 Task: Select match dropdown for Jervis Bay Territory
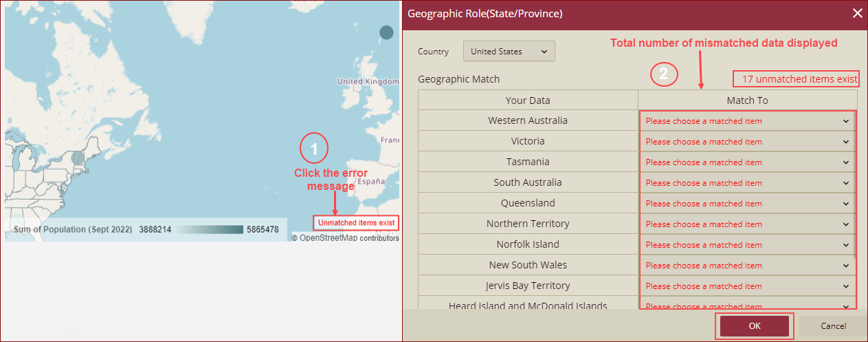[x=746, y=286]
